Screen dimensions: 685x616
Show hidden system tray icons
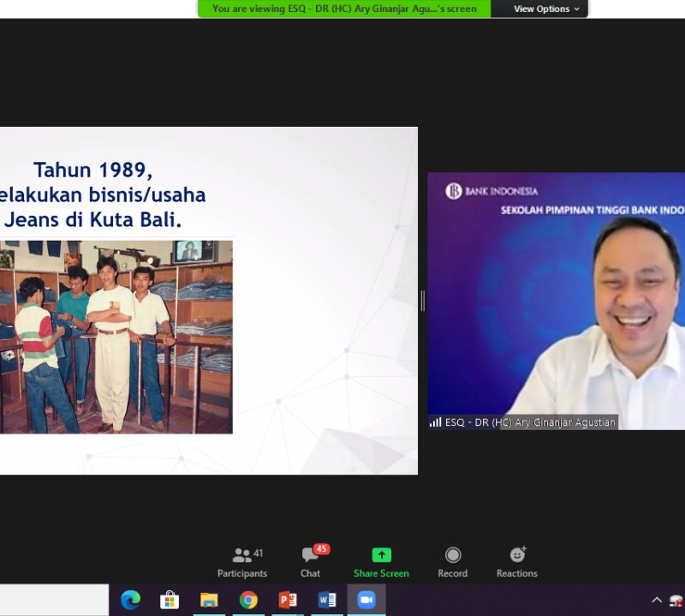point(657,600)
